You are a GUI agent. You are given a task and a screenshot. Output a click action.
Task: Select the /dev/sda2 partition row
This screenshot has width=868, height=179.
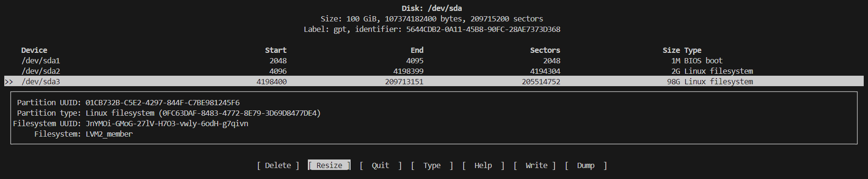coord(434,71)
